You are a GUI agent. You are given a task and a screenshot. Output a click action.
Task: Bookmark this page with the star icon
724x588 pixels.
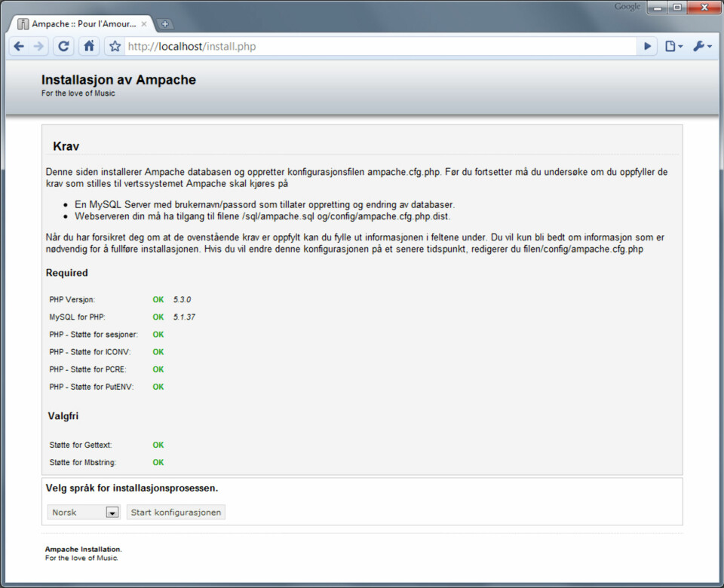tap(115, 46)
